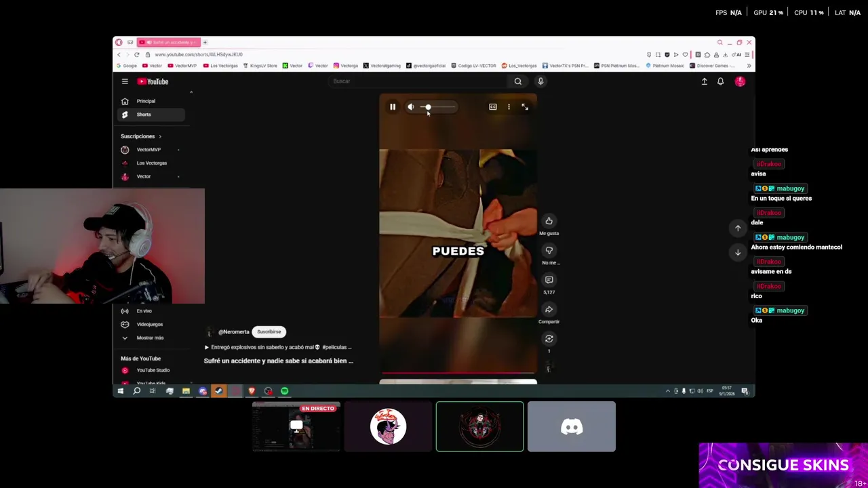Viewport: 868px width, 488px height.
Task: Click the browser back arrow
Action: tap(119, 54)
